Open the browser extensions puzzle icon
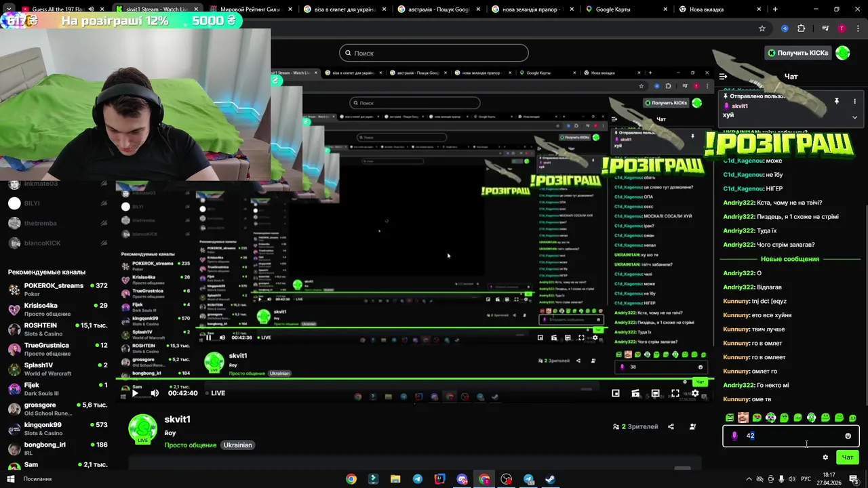The height and width of the screenshot is (488, 868). point(801,28)
